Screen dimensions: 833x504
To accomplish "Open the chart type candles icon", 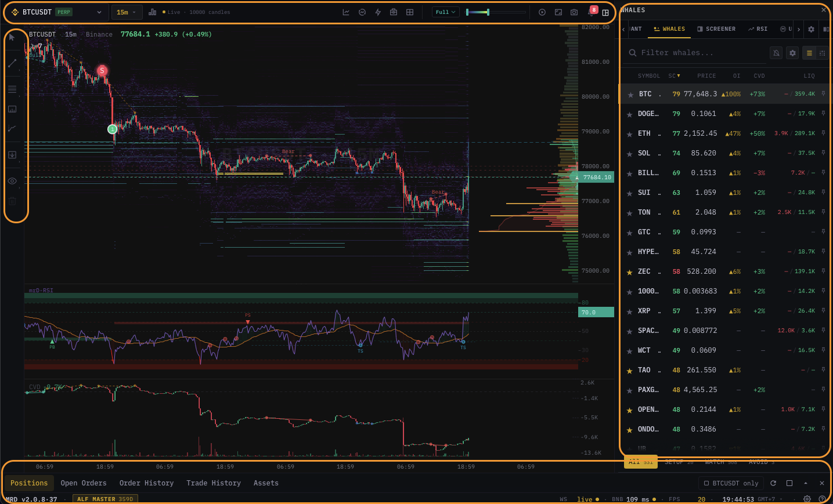I will 152,12.
